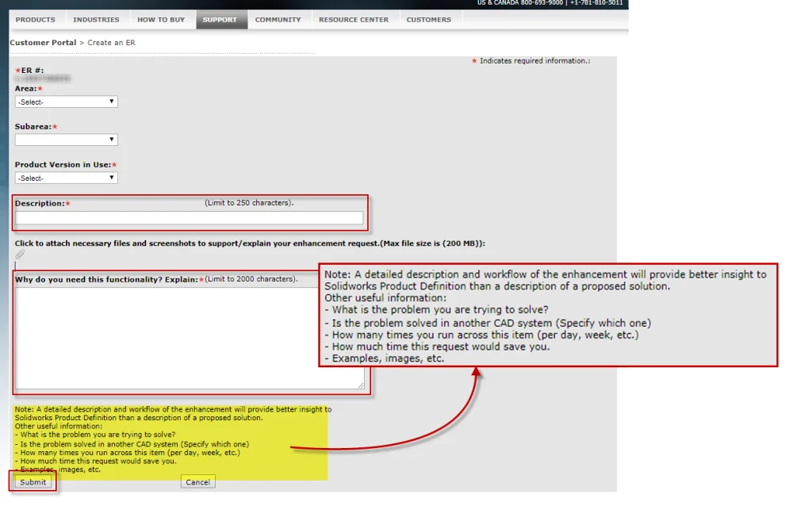Open the Industries menu
This screenshot has height=521, width=812.
[96, 20]
